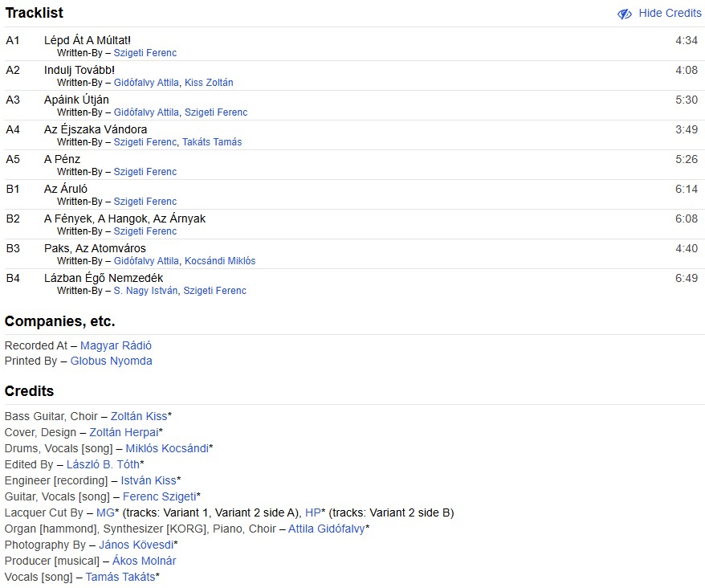Click the Globus Nyomda printer link

[x=111, y=361]
